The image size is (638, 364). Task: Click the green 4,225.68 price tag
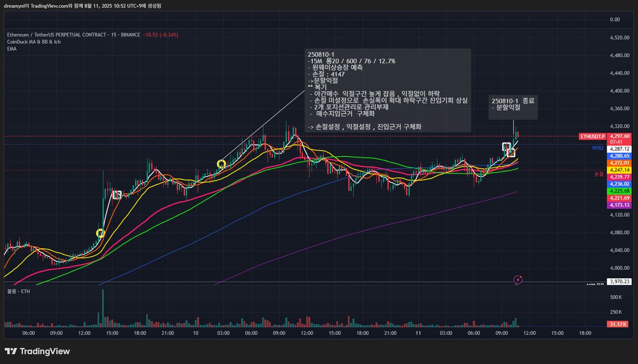[620, 191]
